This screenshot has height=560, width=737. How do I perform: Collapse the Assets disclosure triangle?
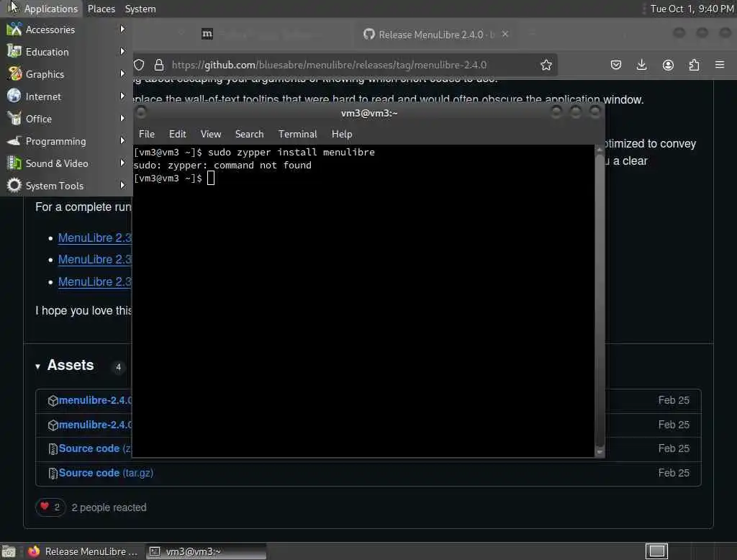(x=37, y=366)
